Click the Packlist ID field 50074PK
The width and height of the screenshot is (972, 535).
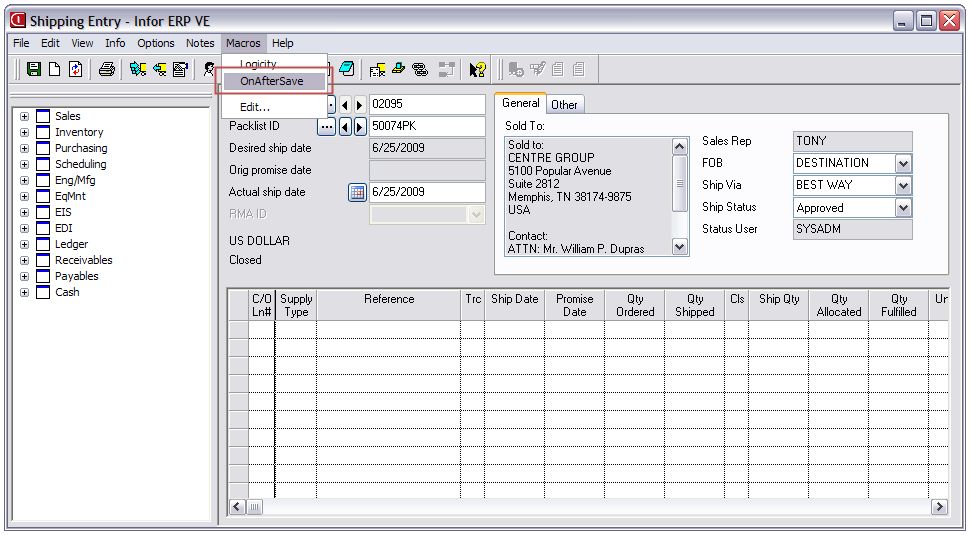tap(427, 126)
